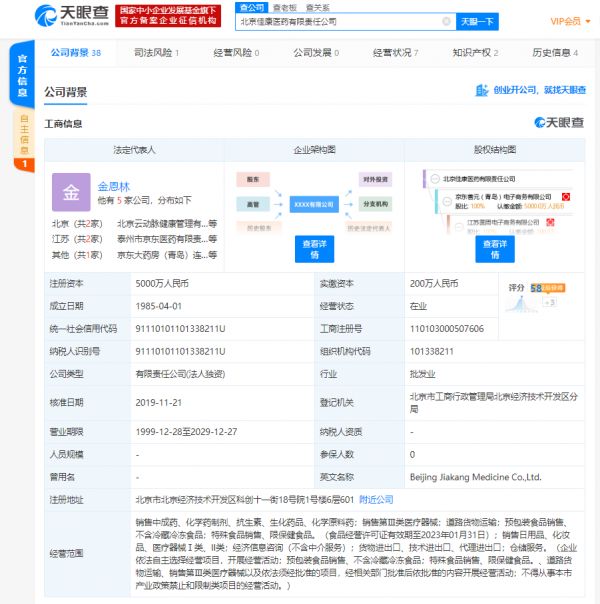This screenshot has width=600, height=604.
Task: Open the 司法风险 tab
Action: [x=156, y=53]
